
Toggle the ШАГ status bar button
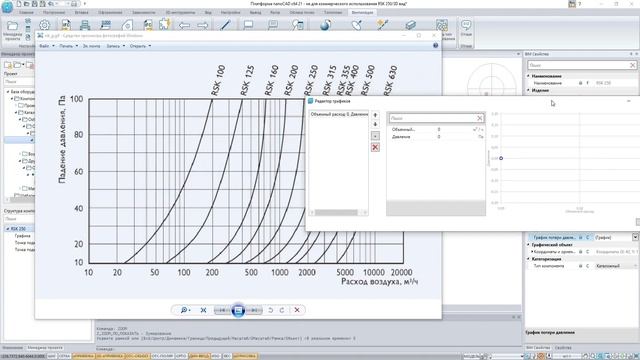pos(51,356)
